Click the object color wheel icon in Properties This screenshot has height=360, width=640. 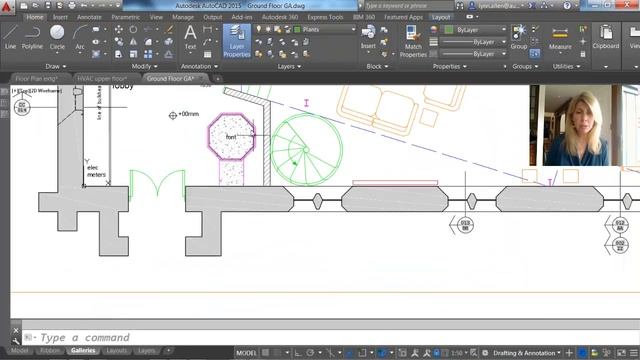click(434, 29)
